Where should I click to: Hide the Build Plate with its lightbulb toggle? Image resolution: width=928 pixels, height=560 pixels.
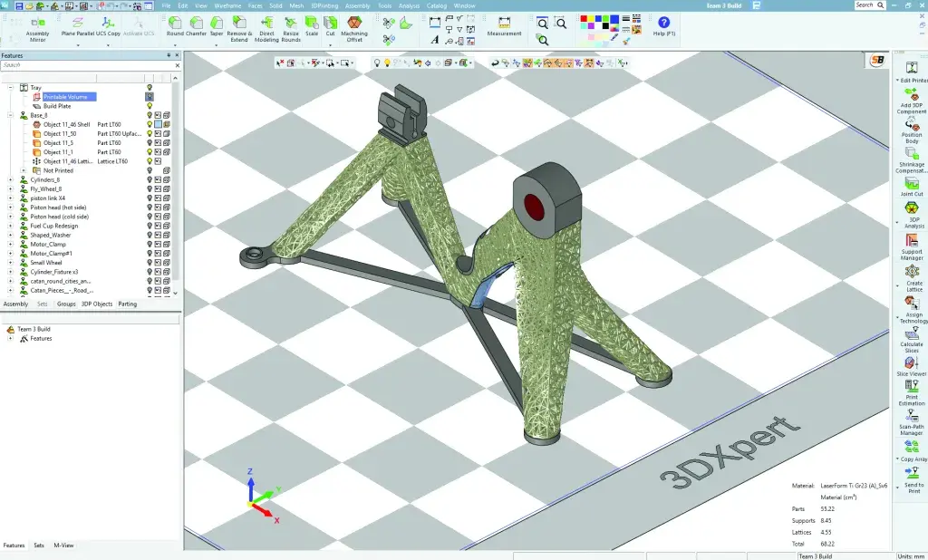[149, 107]
